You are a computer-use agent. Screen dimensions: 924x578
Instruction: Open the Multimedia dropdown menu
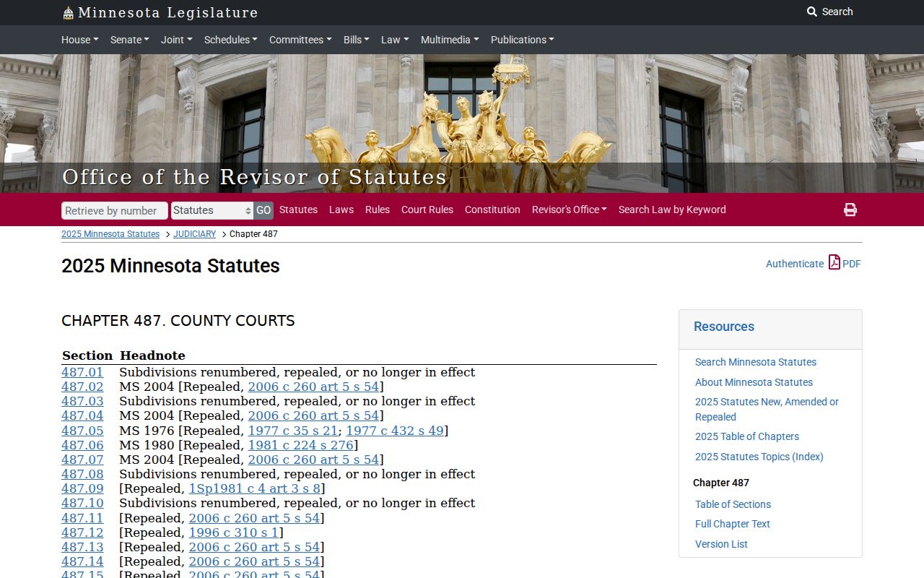click(450, 40)
